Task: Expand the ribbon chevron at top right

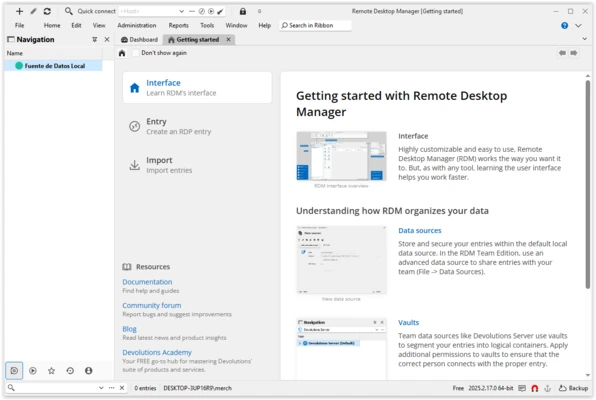Action: 578,25
